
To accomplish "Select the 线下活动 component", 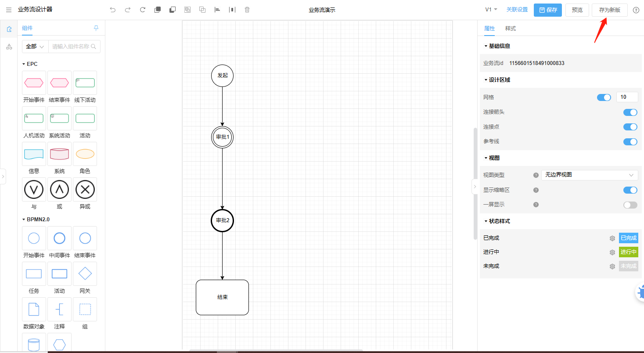I will pos(85,83).
